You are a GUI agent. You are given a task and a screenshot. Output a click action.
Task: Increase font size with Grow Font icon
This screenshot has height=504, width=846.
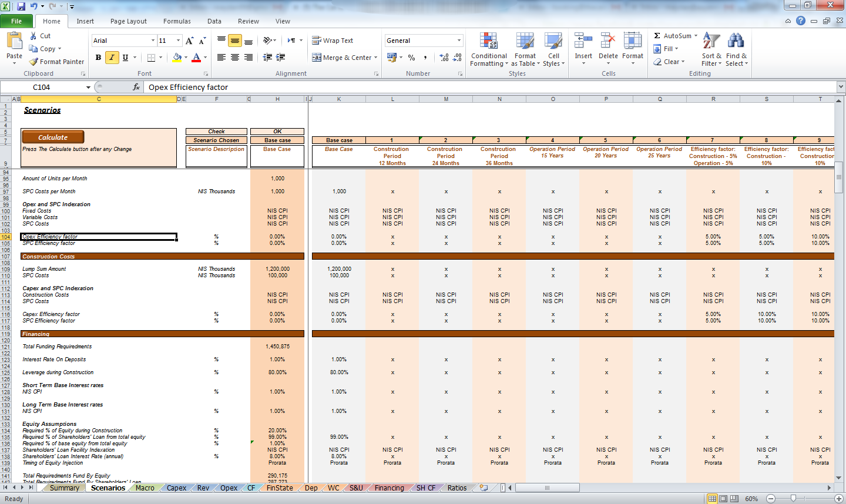click(x=189, y=41)
